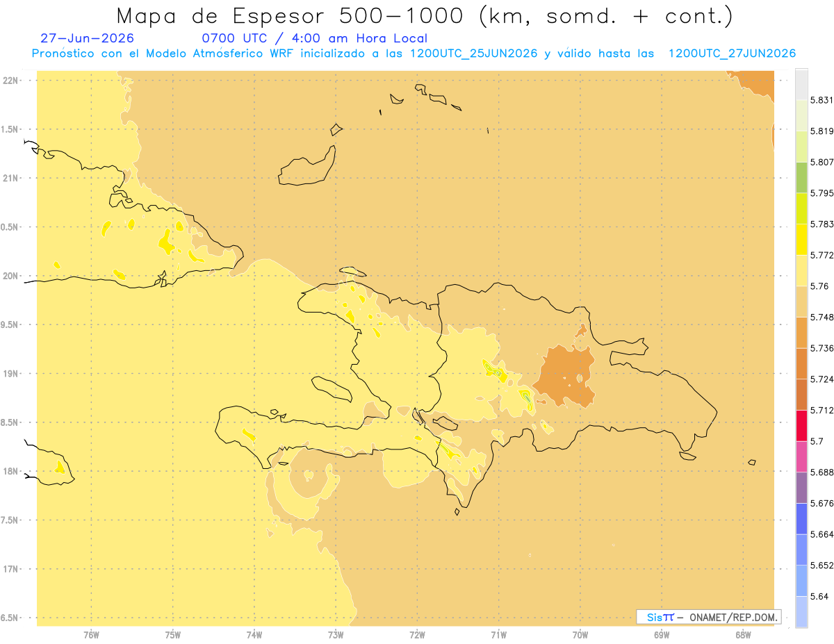Viewport: 834px width, 644px height.
Task: Click the "5.712" colorbar label
Action: pos(822,410)
